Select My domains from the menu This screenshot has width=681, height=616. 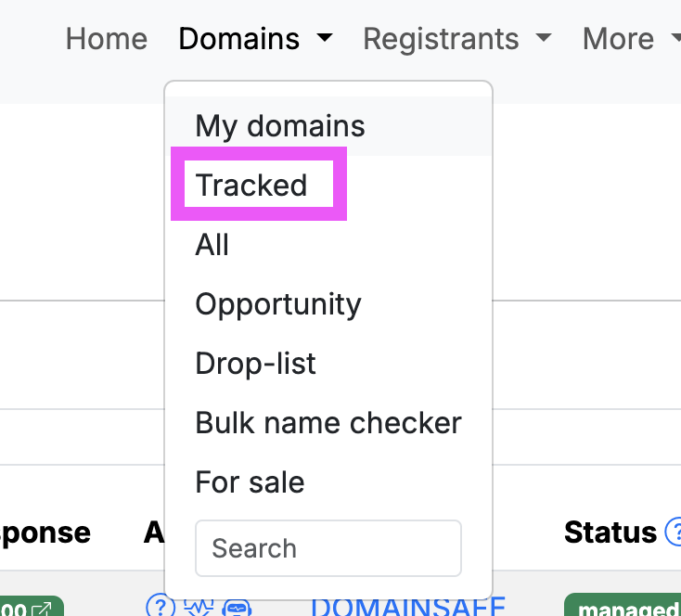click(x=280, y=126)
